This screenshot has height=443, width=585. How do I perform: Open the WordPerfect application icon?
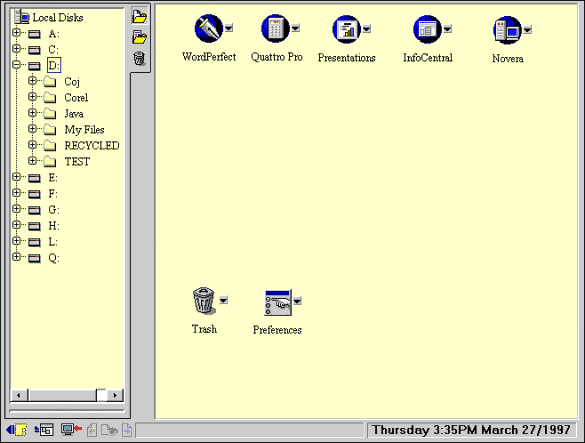209,28
